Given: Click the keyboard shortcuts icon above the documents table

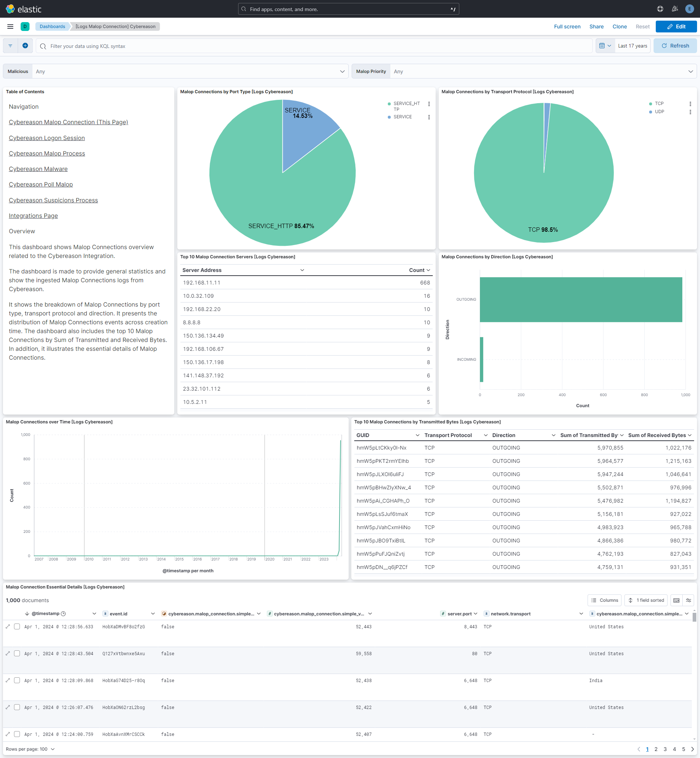Looking at the screenshot, I should (676, 600).
